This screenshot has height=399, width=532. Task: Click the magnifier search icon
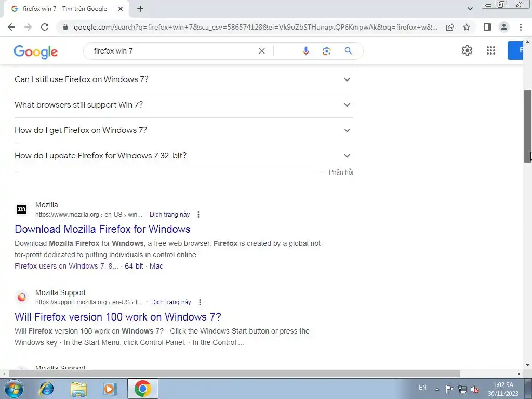point(348,51)
